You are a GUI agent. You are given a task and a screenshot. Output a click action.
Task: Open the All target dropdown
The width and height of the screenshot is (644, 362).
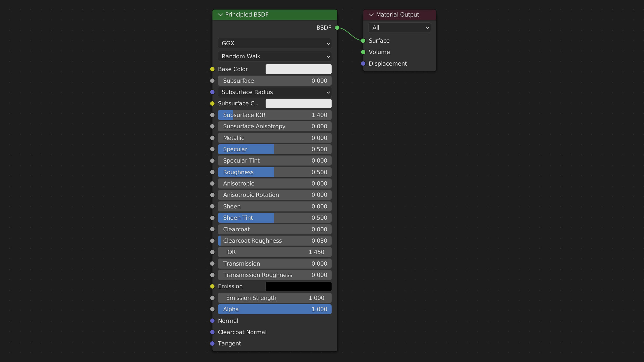399,28
